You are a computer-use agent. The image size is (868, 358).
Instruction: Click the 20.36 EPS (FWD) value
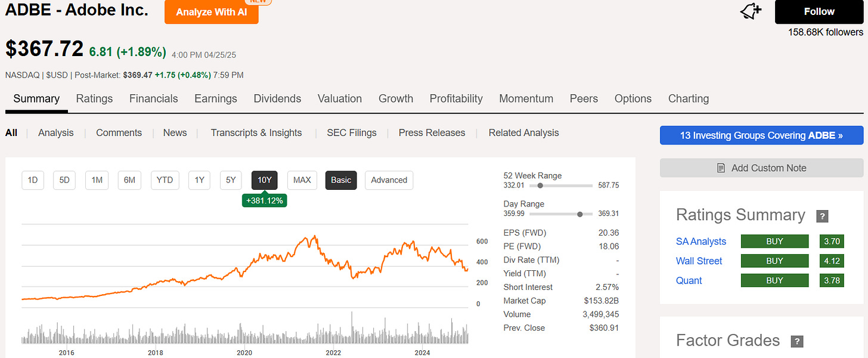point(609,233)
